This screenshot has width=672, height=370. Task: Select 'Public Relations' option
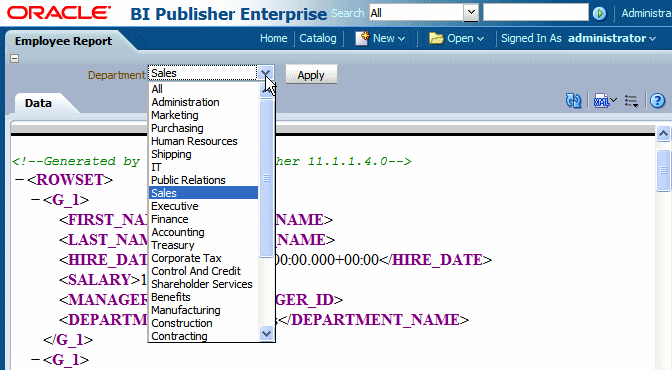204,180
